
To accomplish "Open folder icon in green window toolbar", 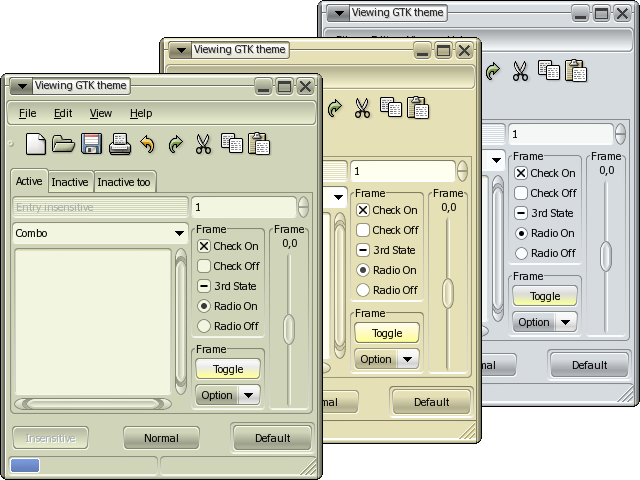I will (63, 144).
